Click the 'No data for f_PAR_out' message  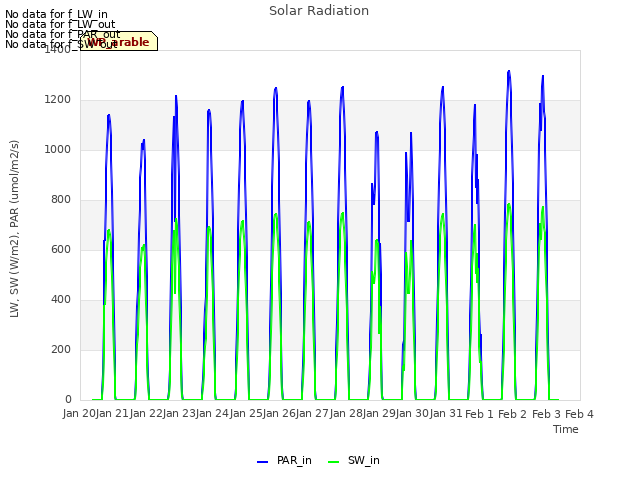pyautogui.click(x=63, y=34)
